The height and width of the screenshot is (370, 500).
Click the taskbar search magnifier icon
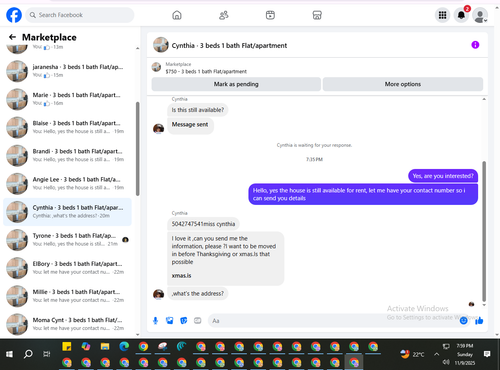(28, 354)
